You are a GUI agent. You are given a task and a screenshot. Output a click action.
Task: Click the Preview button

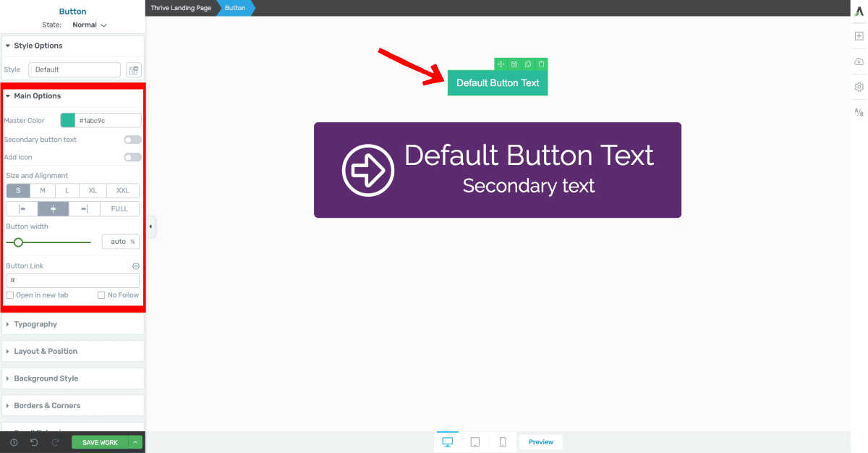[540, 442]
